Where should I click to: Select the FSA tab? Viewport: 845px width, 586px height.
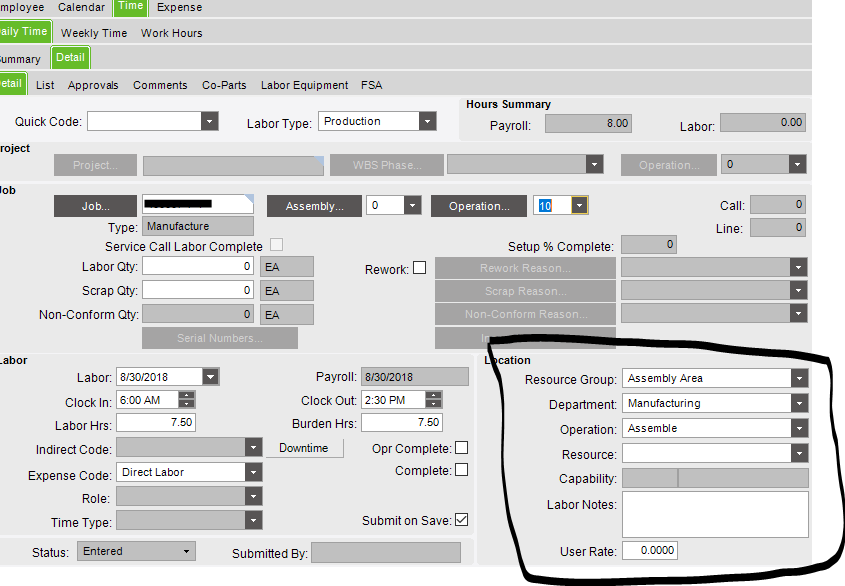[371, 85]
